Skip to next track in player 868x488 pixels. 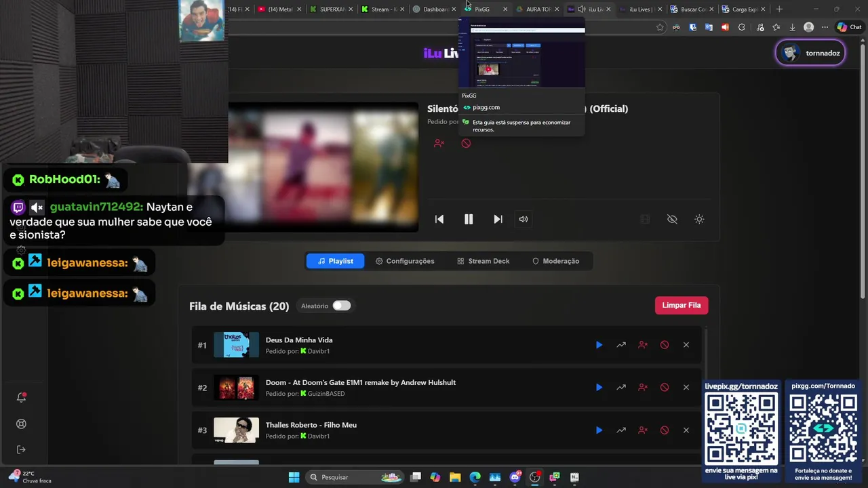[x=498, y=219]
